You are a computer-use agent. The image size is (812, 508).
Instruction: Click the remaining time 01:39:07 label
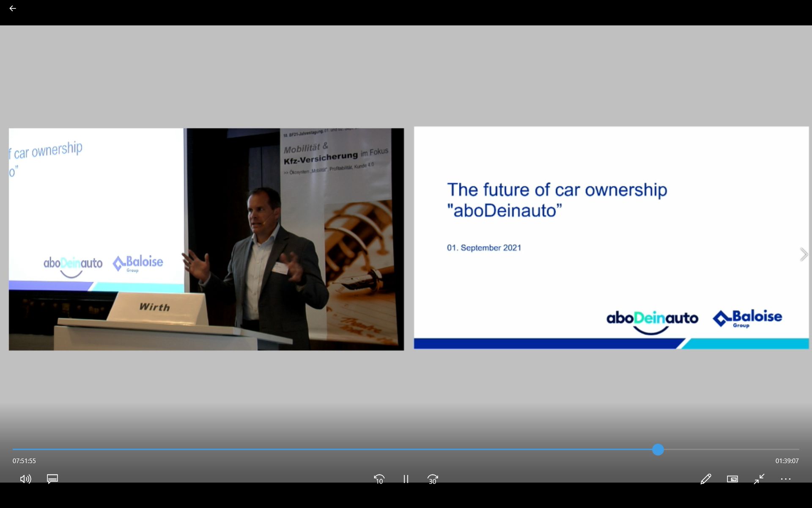(x=787, y=461)
